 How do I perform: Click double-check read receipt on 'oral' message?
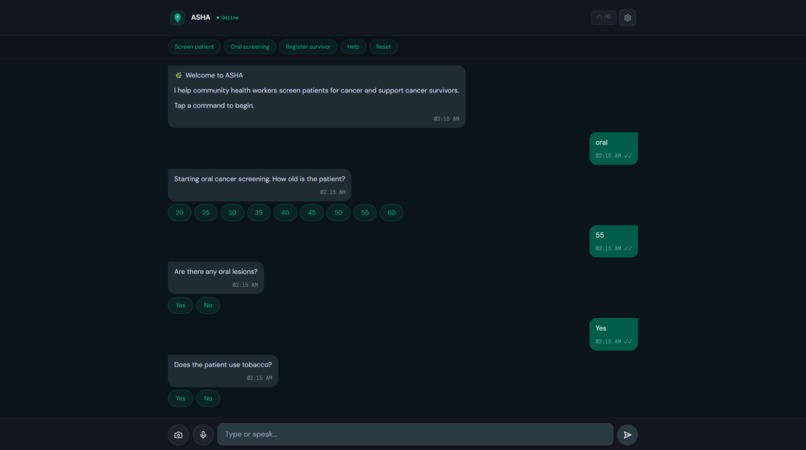628,156
